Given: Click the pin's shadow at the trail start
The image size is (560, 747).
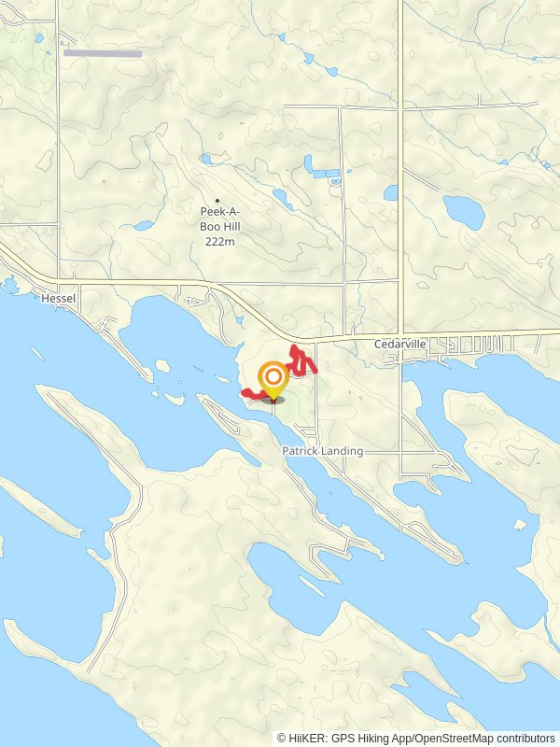Looking at the screenshot, I should (x=273, y=400).
